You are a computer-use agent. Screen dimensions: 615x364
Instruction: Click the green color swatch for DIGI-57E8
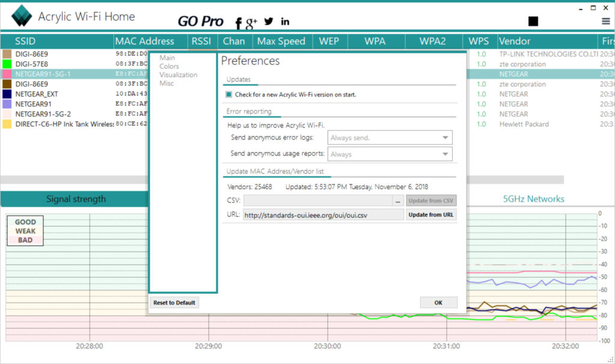click(x=7, y=64)
